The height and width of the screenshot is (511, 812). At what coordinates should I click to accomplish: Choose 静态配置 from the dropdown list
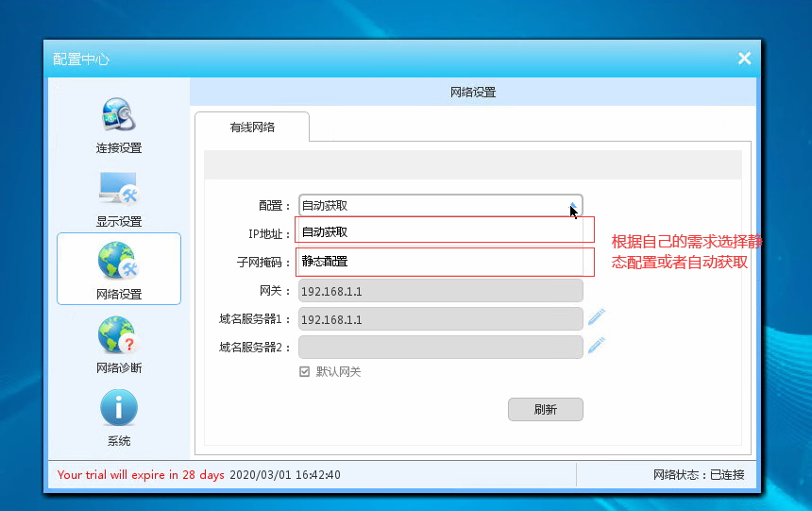click(444, 262)
